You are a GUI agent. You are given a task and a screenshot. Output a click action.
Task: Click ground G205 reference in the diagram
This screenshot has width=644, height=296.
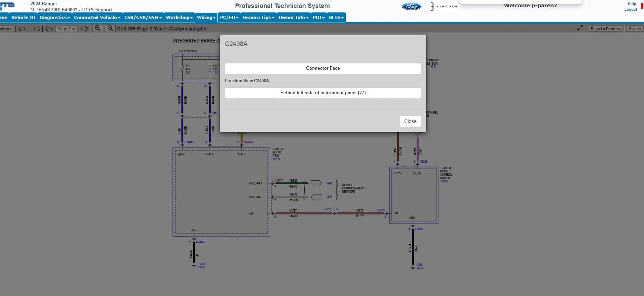click(419, 265)
